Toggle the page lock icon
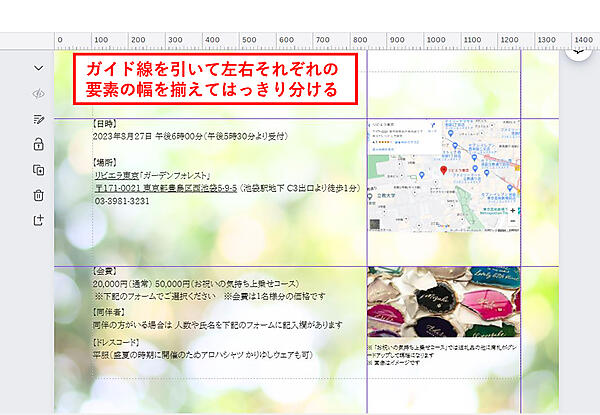Screen dimensions: 600x415 38,144
